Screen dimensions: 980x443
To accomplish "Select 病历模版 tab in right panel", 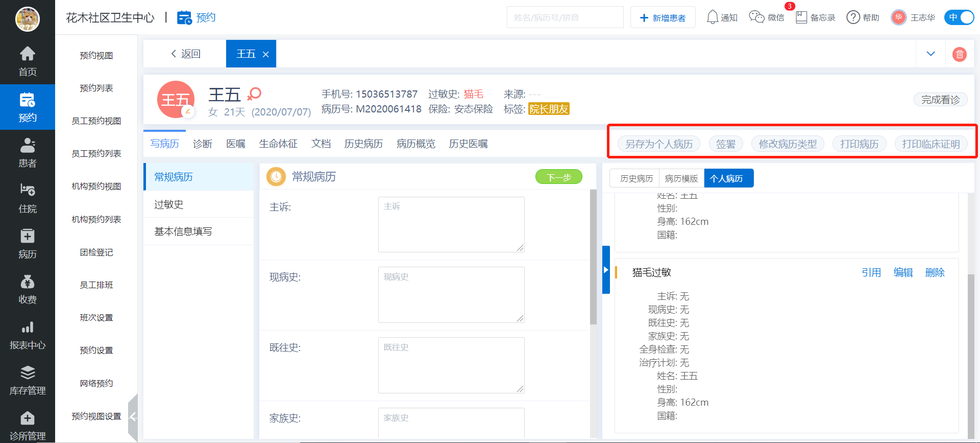I will coord(681,178).
